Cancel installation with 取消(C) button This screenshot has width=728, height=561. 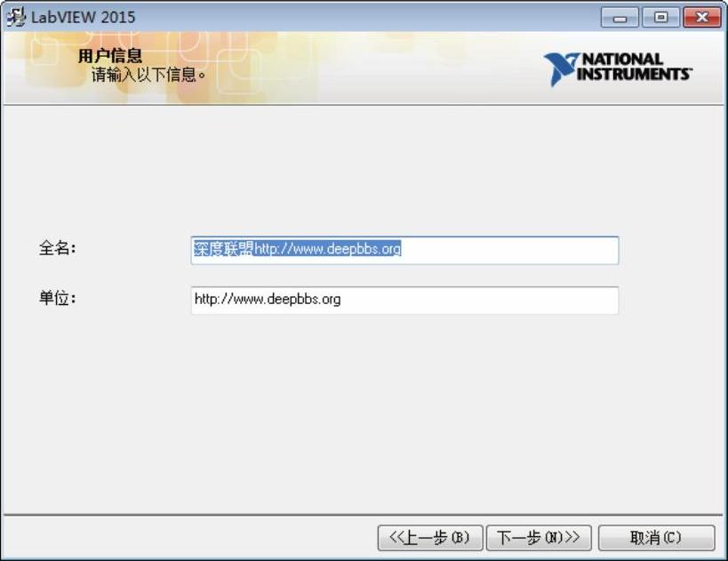pos(656,538)
